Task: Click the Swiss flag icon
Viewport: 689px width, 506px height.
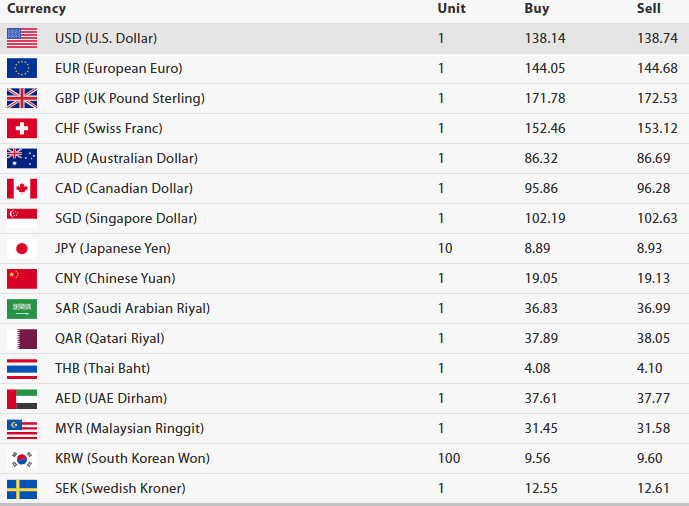Action: pos(22,128)
